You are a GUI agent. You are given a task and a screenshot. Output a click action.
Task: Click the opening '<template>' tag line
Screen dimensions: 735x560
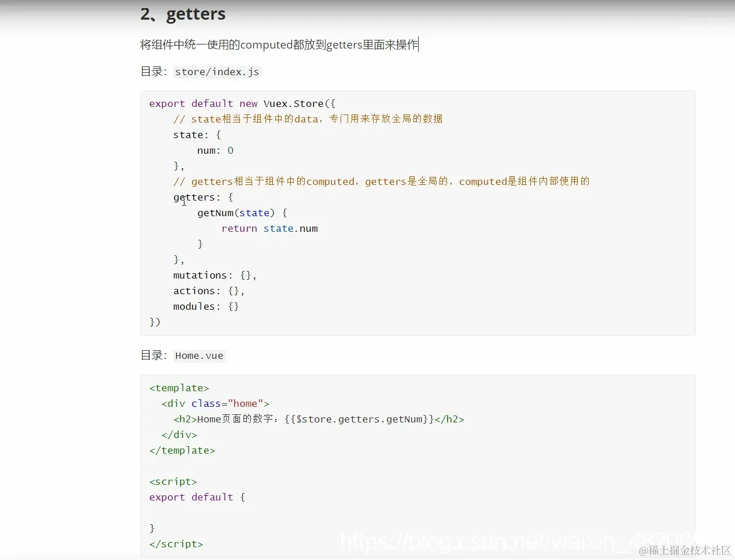tap(179, 388)
